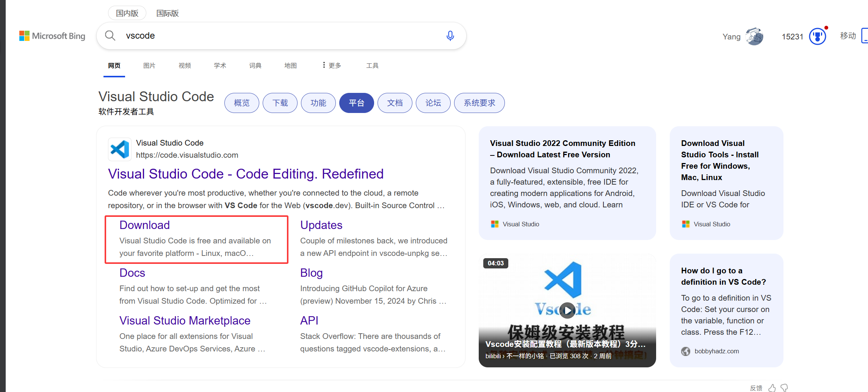Click the thumbs up feedback icon
Image resolution: width=868 pixels, height=392 pixels.
(772, 387)
